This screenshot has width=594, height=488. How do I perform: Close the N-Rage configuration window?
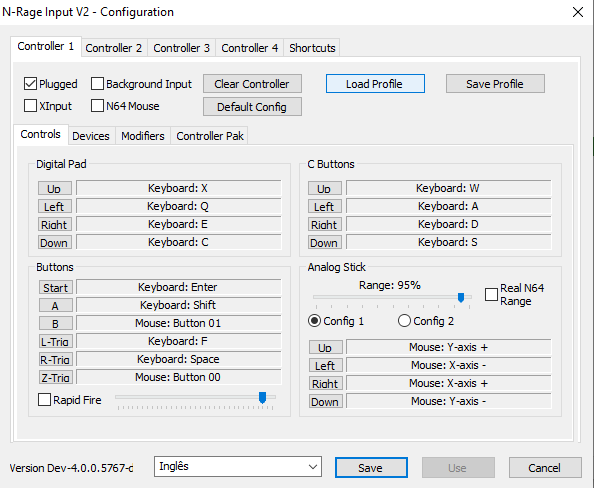coord(578,12)
